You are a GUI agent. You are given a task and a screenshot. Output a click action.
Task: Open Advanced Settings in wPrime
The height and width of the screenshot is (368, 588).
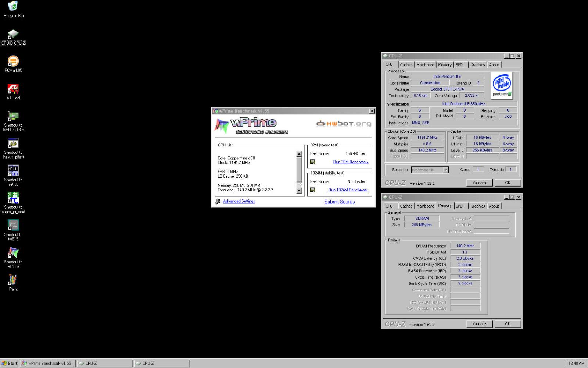click(x=239, y=201)
